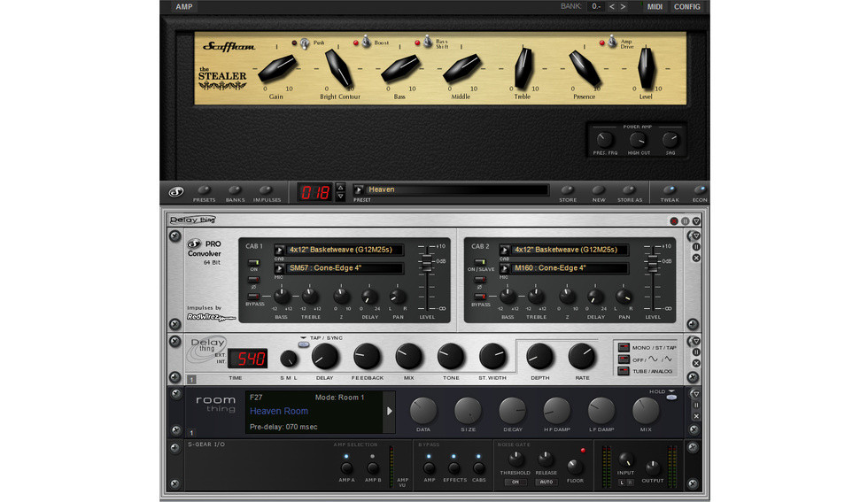Click the X icon on the Room Thing unit
868x502 pixels.
click(696, 416)
